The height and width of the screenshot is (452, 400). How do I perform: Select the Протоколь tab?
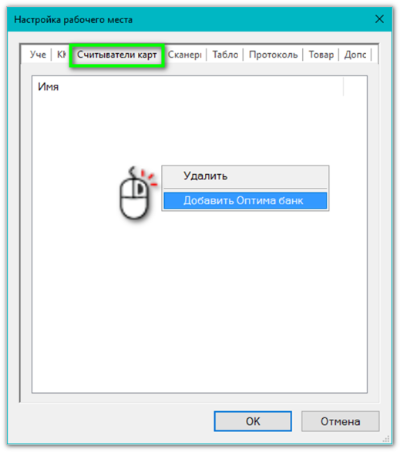273,55
